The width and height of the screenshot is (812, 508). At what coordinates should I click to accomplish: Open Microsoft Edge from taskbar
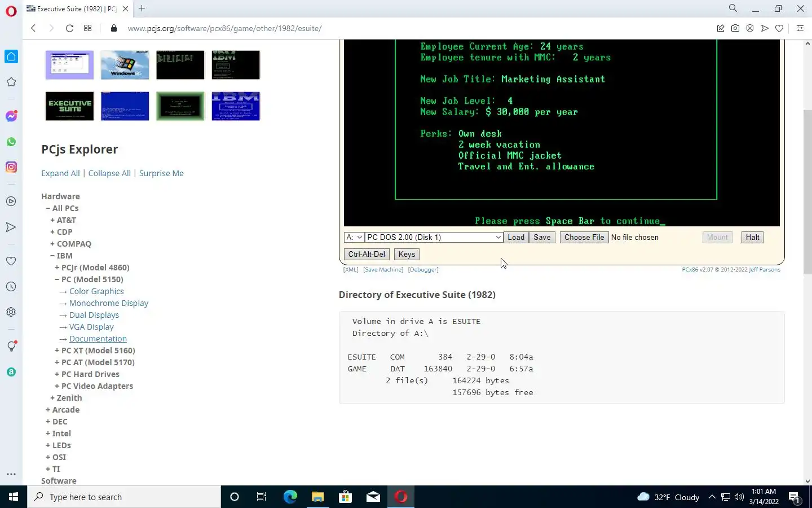tap(290, 497)
